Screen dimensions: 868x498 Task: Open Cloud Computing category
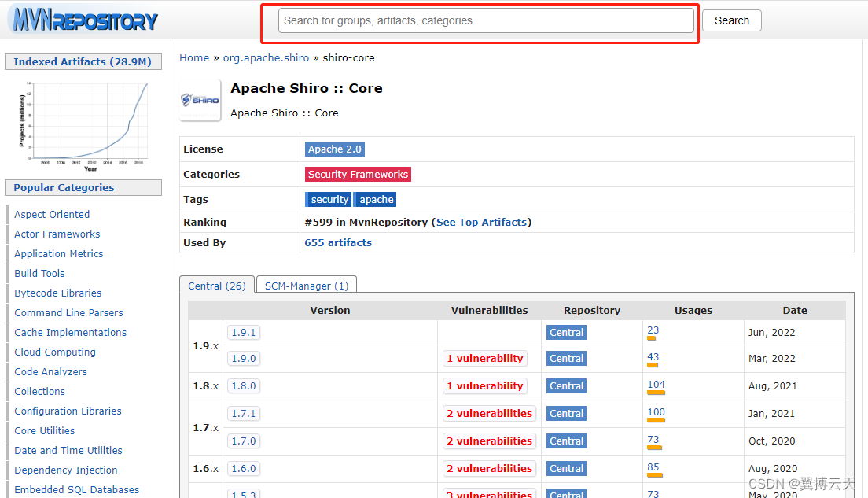55,352
